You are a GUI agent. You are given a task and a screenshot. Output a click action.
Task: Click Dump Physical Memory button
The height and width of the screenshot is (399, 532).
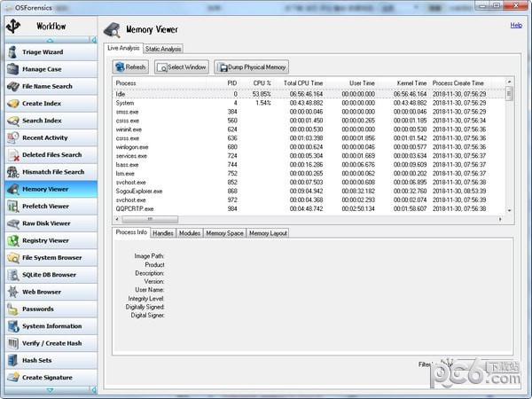pos(252,67)
